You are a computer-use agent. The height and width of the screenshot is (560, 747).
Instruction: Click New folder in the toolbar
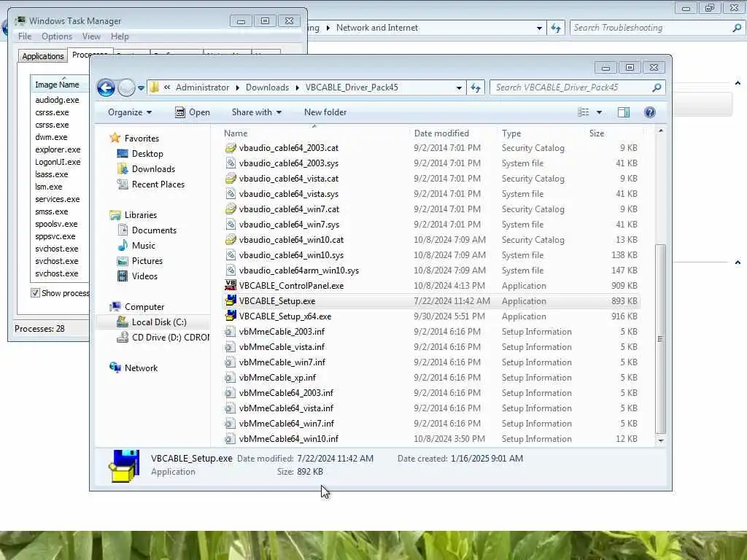[325, 112]
